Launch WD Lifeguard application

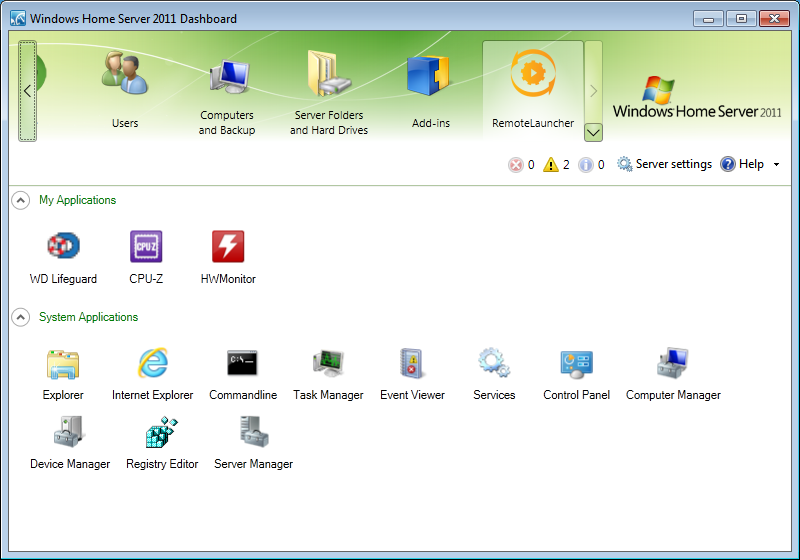pyautogui.click(x=63, y=258)
